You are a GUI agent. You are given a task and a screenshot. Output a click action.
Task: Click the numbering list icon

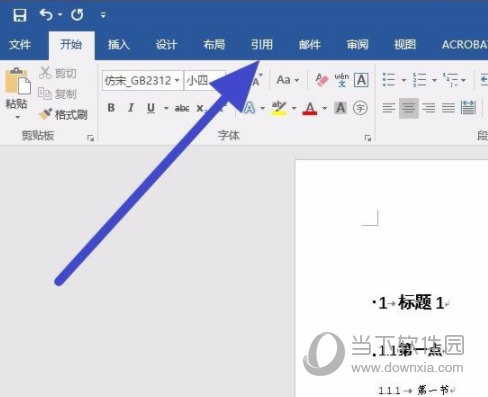tap(419, 80)
